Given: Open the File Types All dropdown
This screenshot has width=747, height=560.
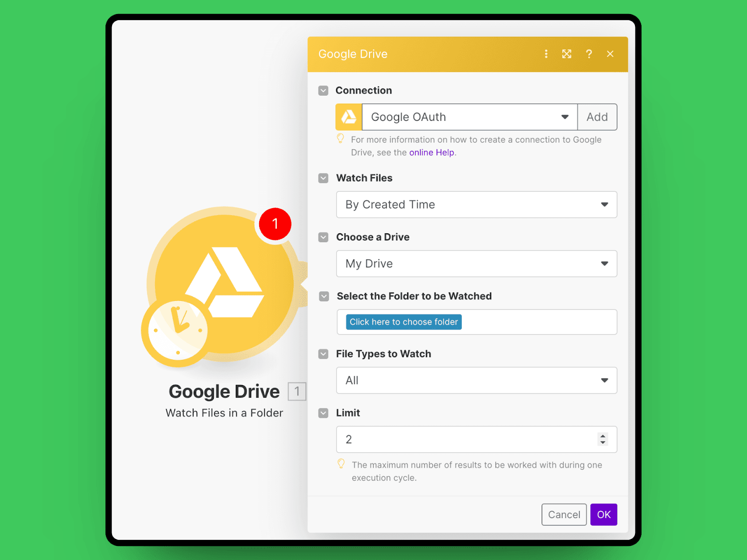Looking at the screenshot, I should tap(477, 380).
